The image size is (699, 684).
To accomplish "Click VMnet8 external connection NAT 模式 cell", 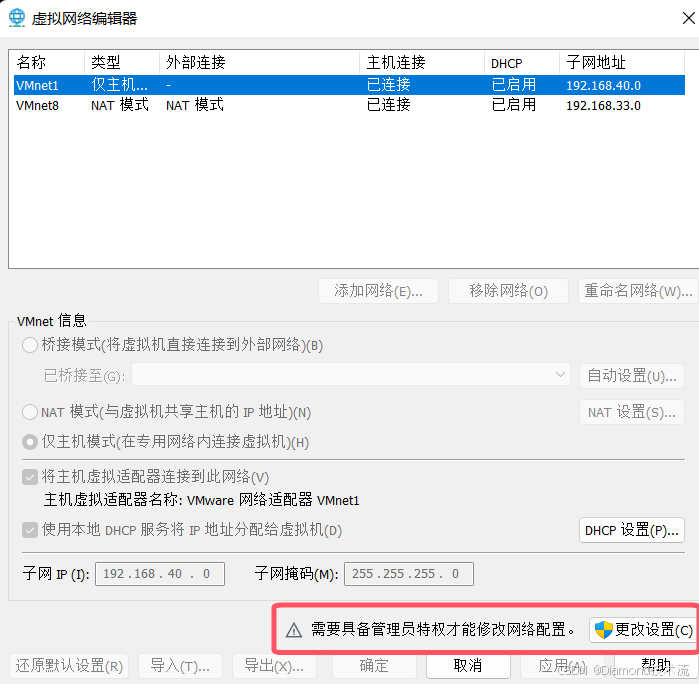I will point(195,105).
